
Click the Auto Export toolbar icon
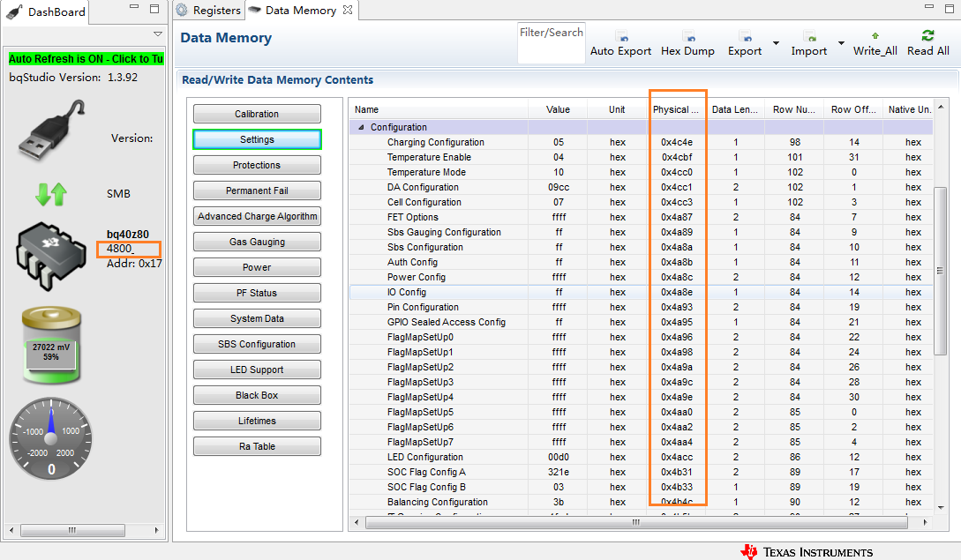(621, 36)
